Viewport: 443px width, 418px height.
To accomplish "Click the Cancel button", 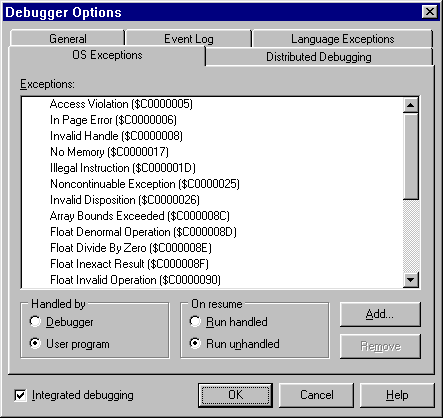I will 316,395.
